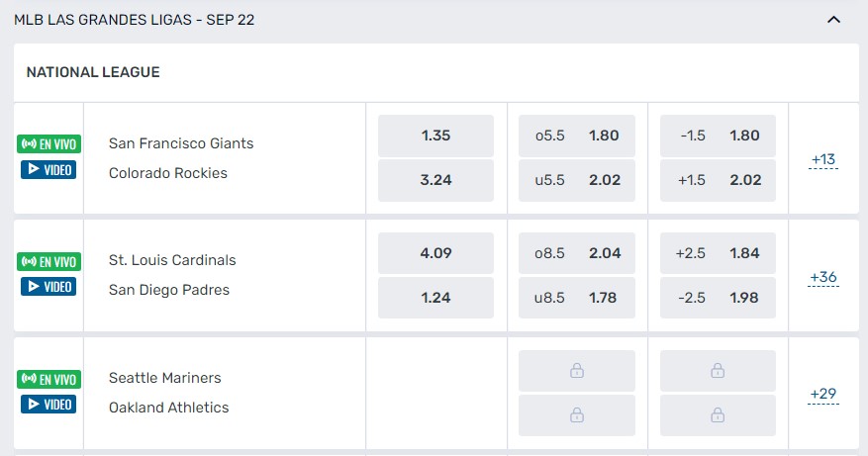Open video stream for Giants vs Rockies

coord(48,169)
